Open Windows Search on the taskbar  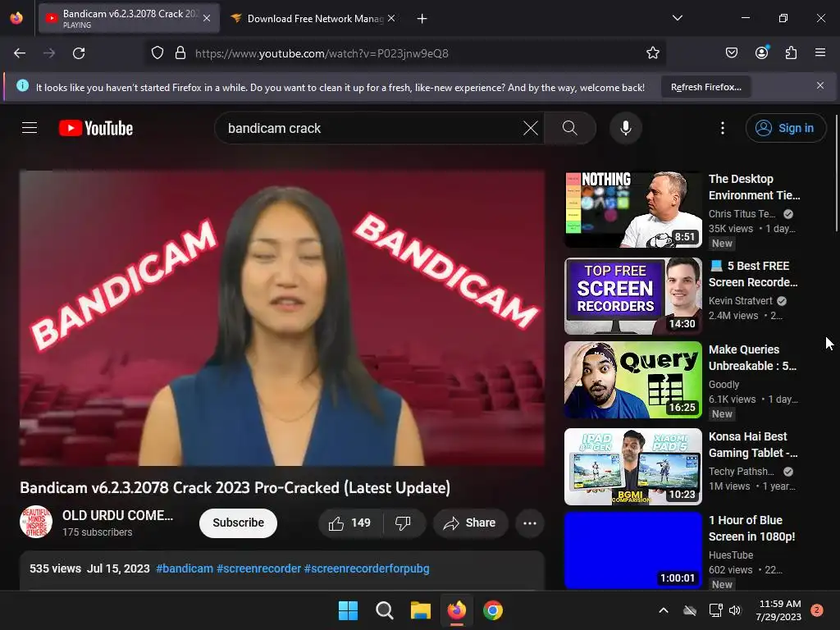coord(384,610)
